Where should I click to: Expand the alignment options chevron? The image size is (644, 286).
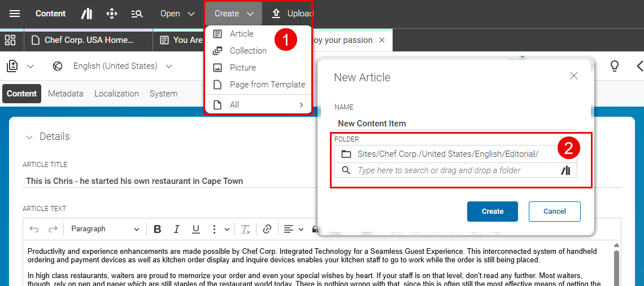301,229
